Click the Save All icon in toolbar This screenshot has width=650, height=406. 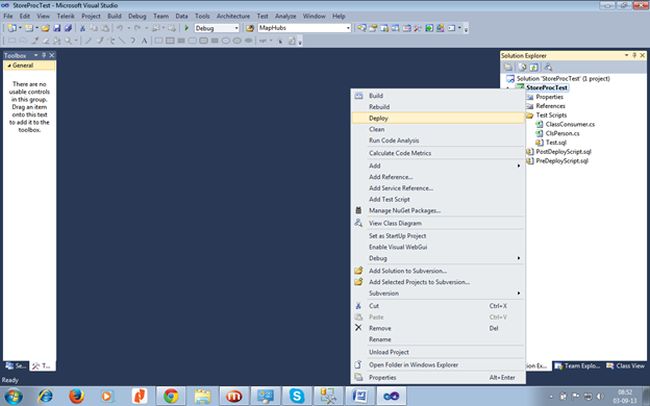coord(68,28)
